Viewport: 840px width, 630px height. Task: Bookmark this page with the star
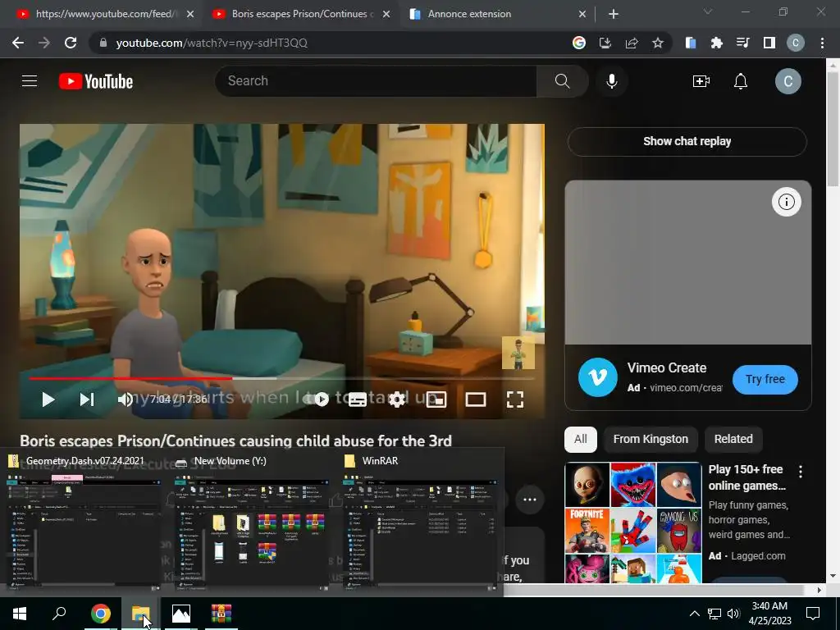coord(658,43)
